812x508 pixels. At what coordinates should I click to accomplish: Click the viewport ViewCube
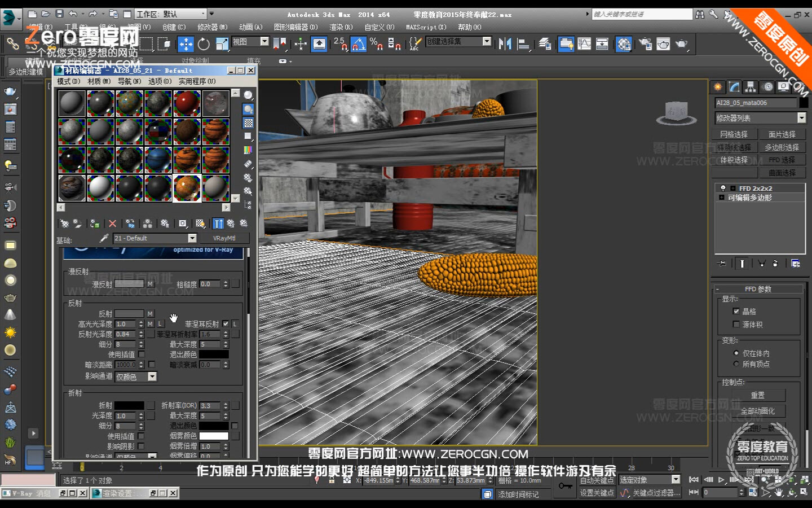[x=676, y=113]
